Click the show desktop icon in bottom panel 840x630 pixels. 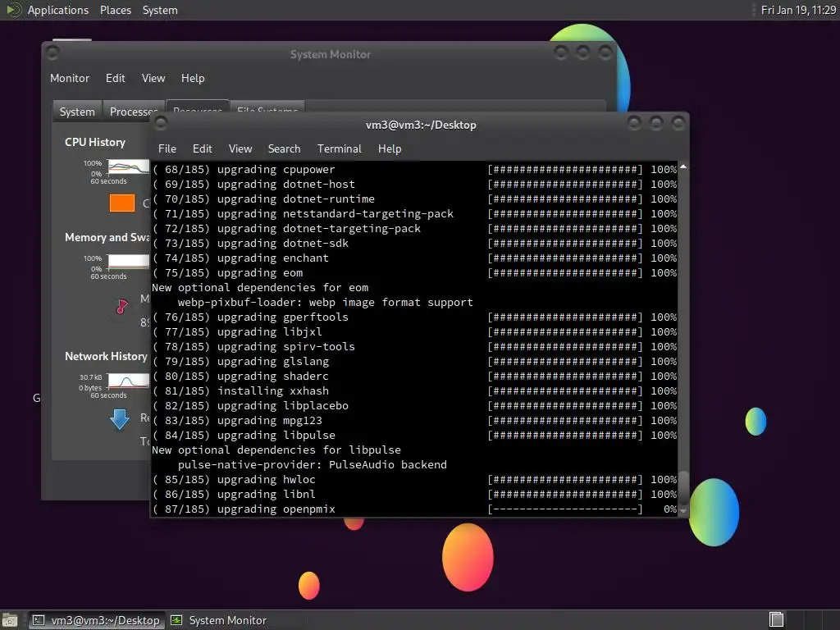[x=10, y=620]
